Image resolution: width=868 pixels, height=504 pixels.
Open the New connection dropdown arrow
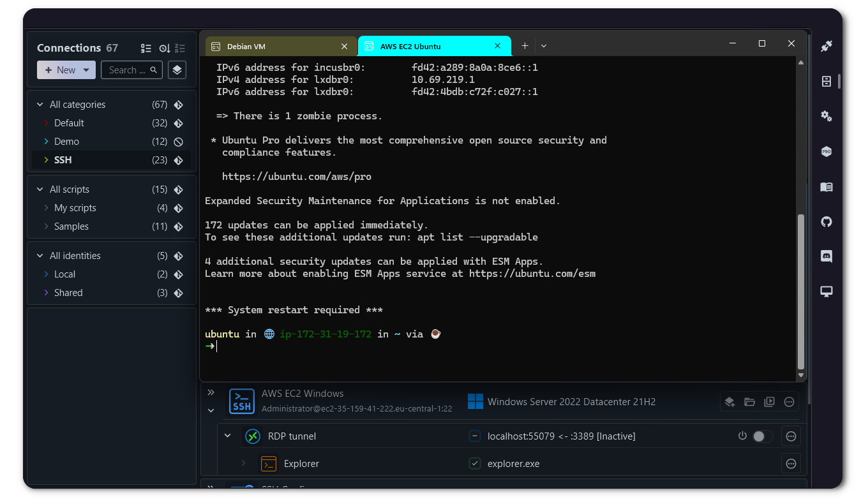86,70
